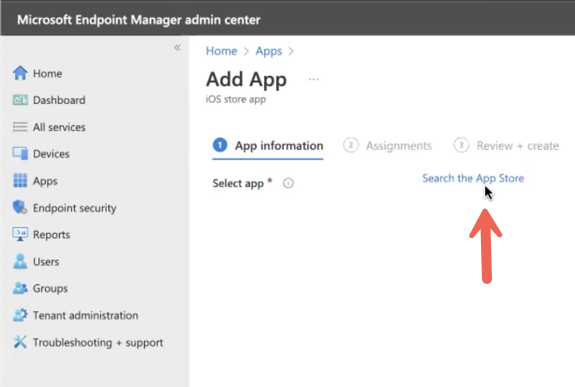The height and width of the screenshot is (387, 575).
Task: Click the Reports monitor icon
Action: pos(20,234)
